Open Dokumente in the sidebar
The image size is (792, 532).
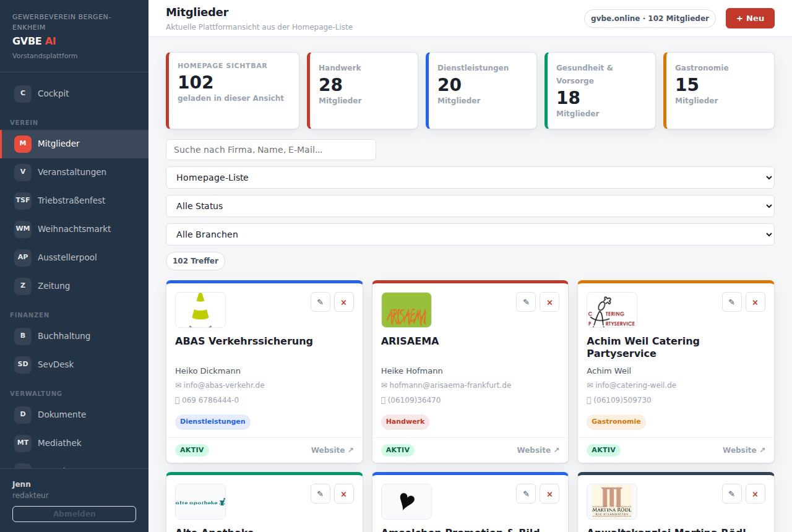pyautogui.click(x=74, y=414)
